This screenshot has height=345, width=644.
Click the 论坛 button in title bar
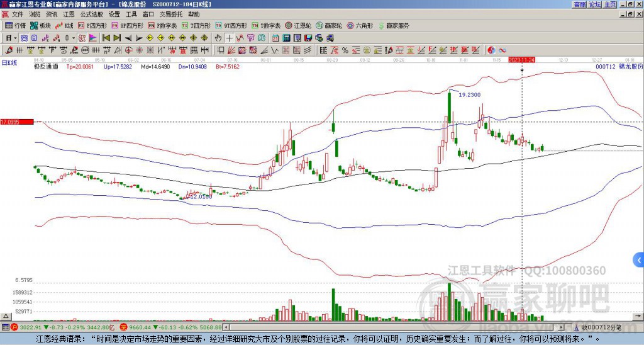point(594,4)
